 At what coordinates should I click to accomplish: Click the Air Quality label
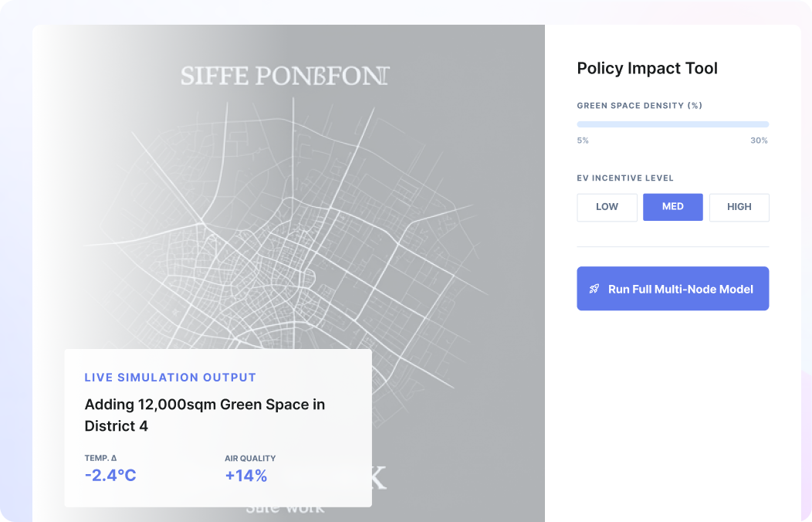249,458
